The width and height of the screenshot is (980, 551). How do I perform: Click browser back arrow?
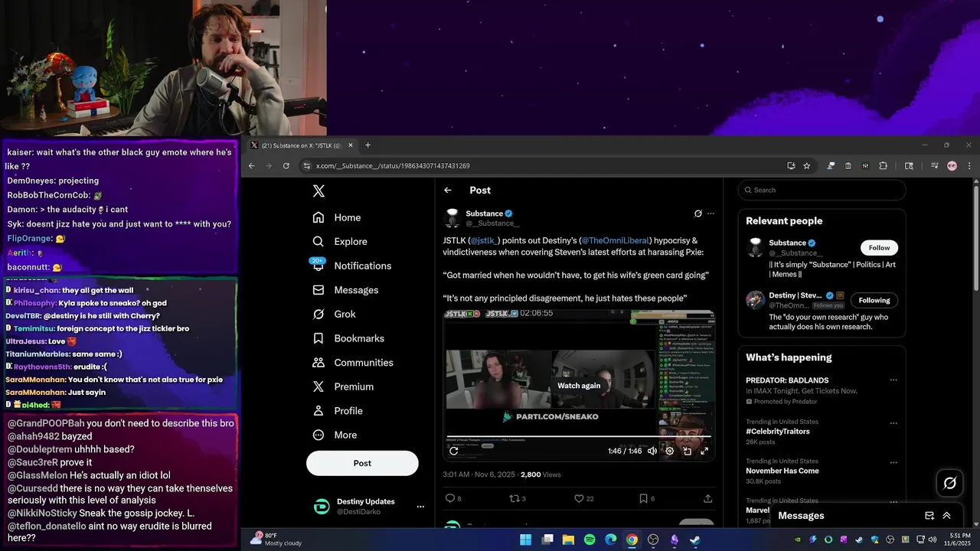coord(251,166)
